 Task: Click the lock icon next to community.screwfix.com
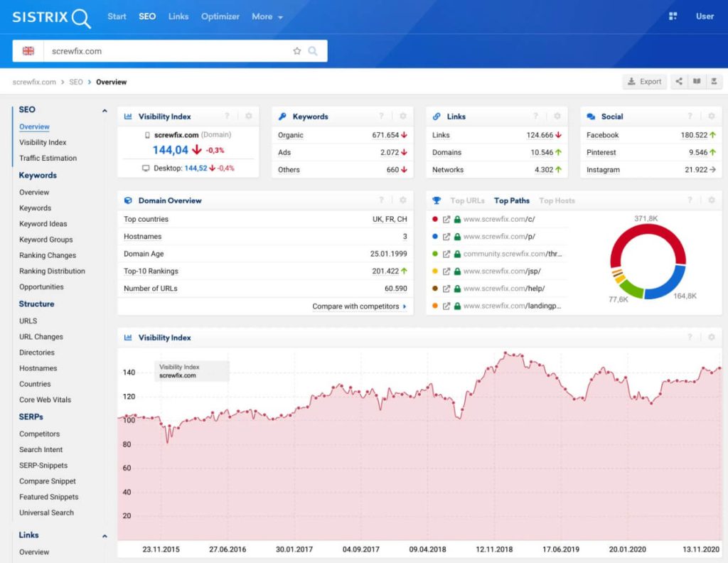click(456, 253)
